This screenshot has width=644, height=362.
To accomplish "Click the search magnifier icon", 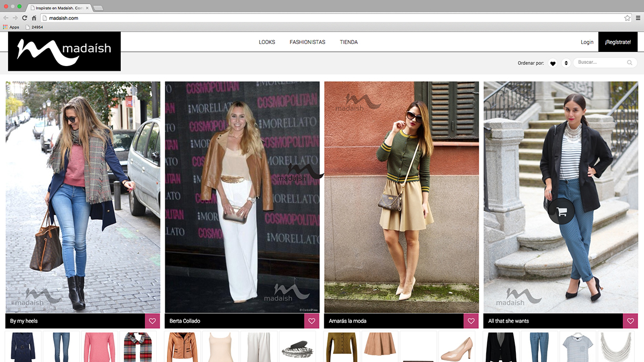I will pyautogui.click(x=630, y=63).
